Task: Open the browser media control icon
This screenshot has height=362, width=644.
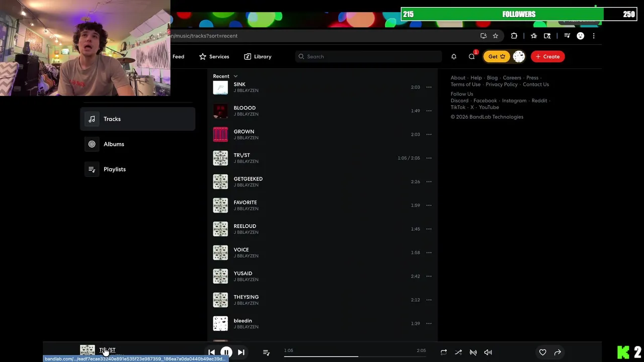Action: point(567,36)
